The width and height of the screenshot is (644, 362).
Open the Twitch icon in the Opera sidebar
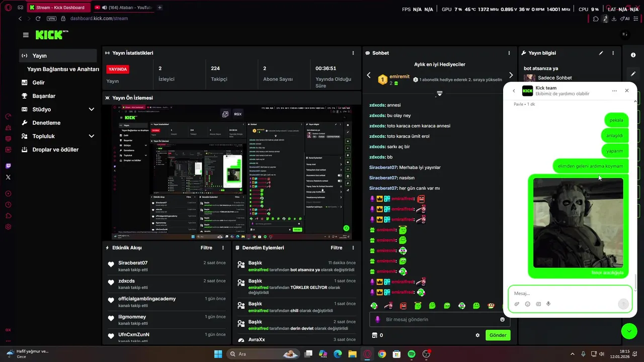click(x=8, y=166)
